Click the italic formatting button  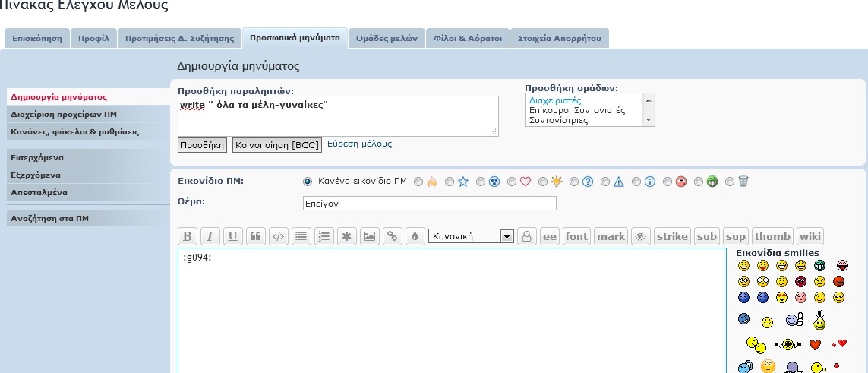point(210,236)
